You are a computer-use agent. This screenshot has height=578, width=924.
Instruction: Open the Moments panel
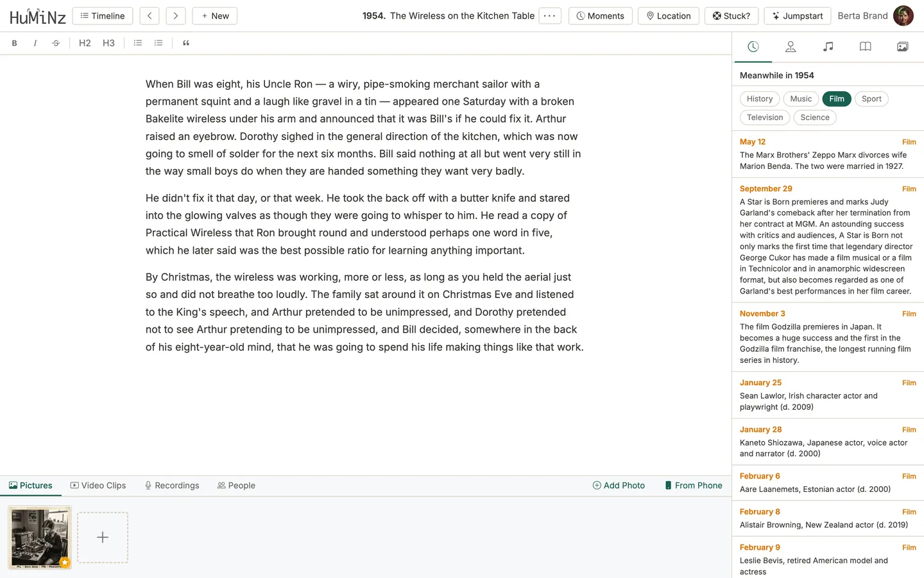point(601,16)
